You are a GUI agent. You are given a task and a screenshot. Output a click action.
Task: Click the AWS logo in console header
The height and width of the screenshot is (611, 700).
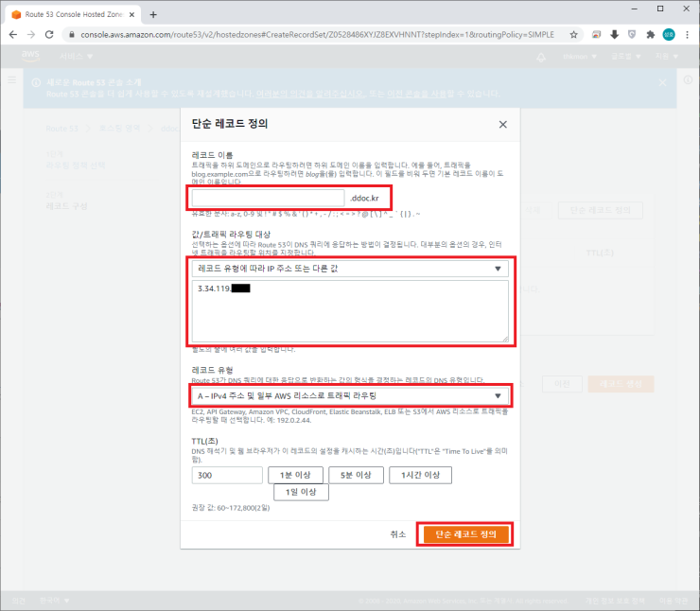30,57
